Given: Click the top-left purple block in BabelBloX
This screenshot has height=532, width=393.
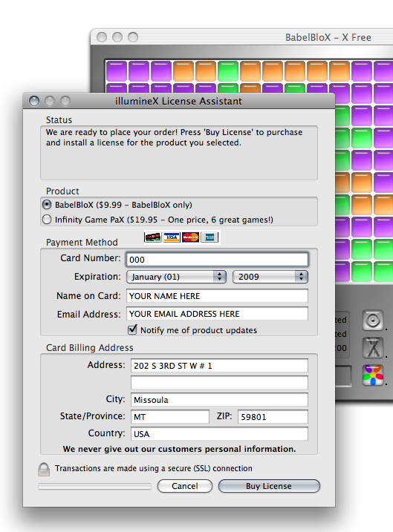Looking at the screenshot, I should [117, 71].
